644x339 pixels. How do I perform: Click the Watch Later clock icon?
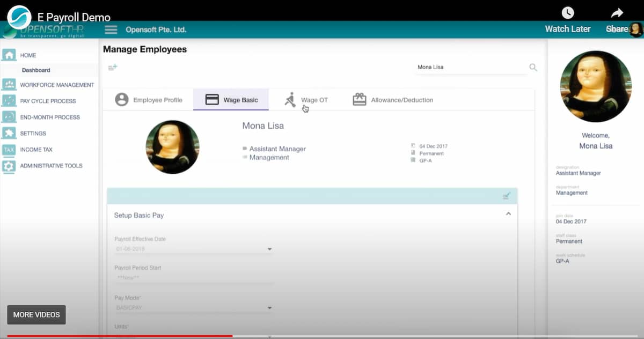click(567, 12)
